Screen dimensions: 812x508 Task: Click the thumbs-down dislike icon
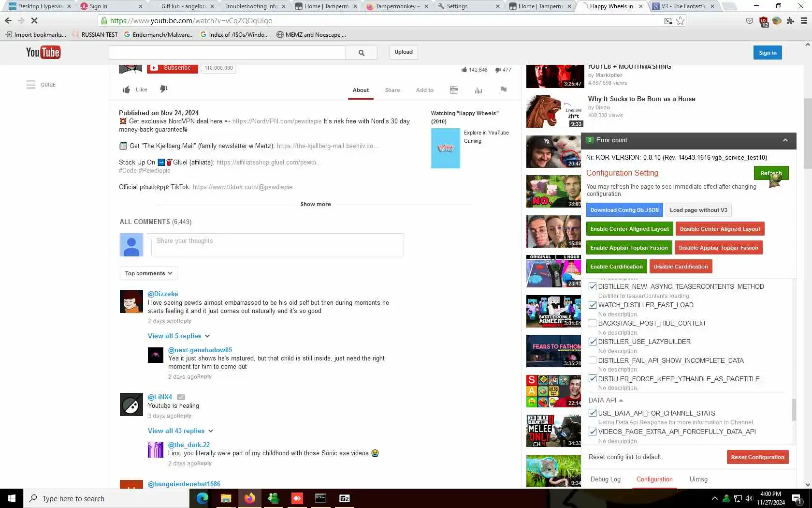point(164,89)
